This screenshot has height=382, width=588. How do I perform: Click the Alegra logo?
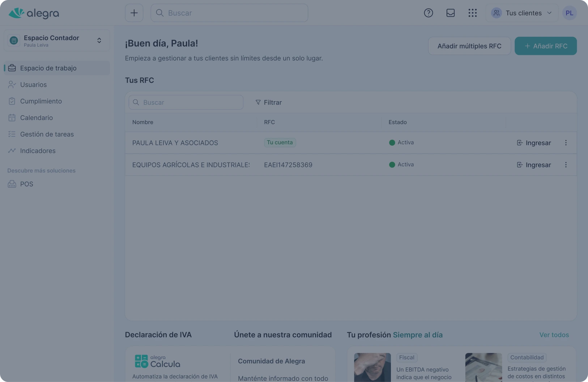tap(34, 13)
